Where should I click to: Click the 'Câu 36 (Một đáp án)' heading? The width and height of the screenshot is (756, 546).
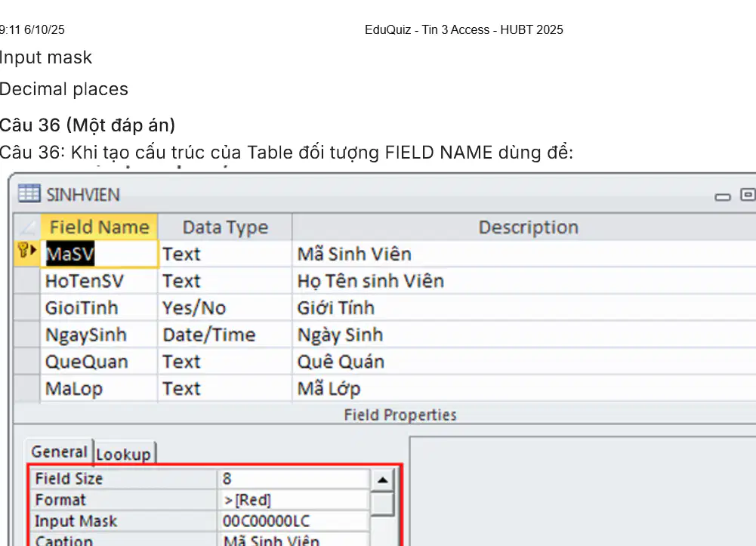[88, 125]
